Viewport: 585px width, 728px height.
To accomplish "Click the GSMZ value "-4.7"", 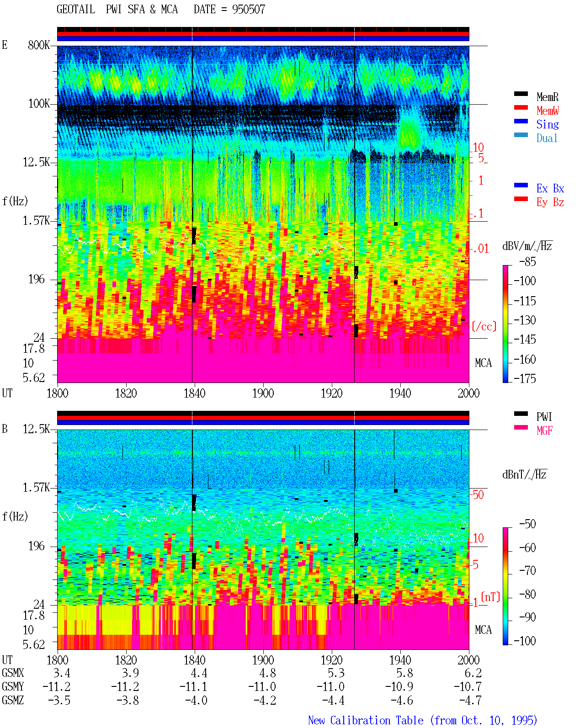I will [x=470, y=700].
